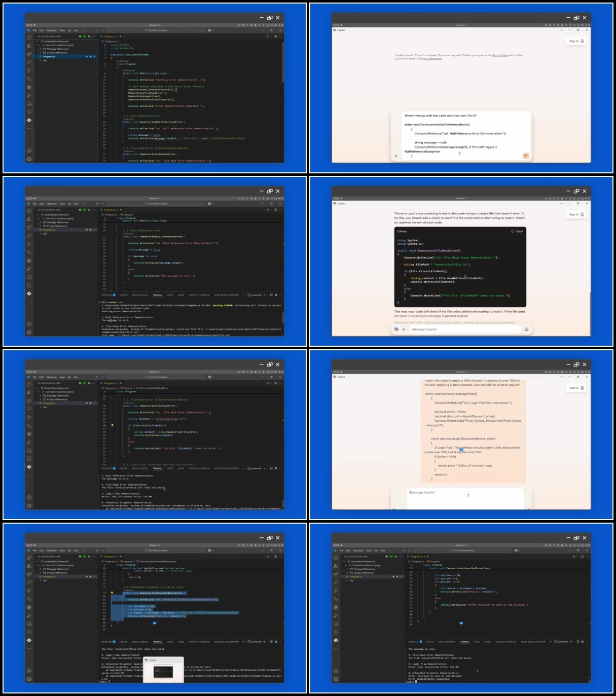Open the Manage gear in the namespace CopilotErrorDemo VS Code window
The width and height of the screenshot is (616, 696).
tap(29, 159)
